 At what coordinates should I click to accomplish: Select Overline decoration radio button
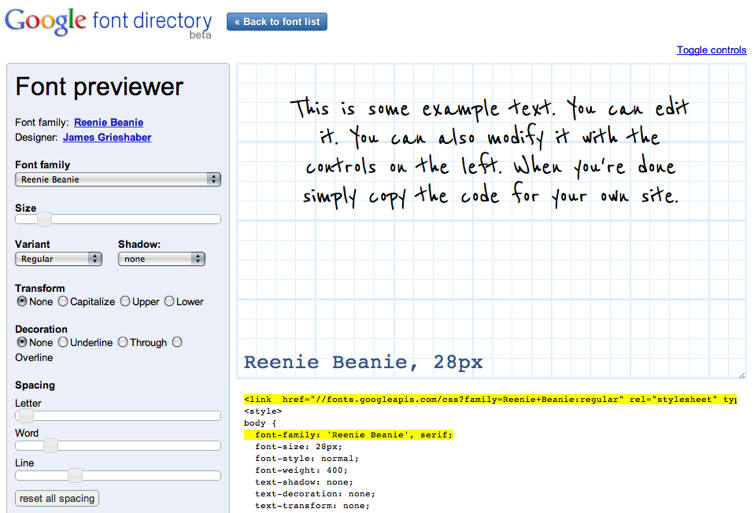point(177,342)
